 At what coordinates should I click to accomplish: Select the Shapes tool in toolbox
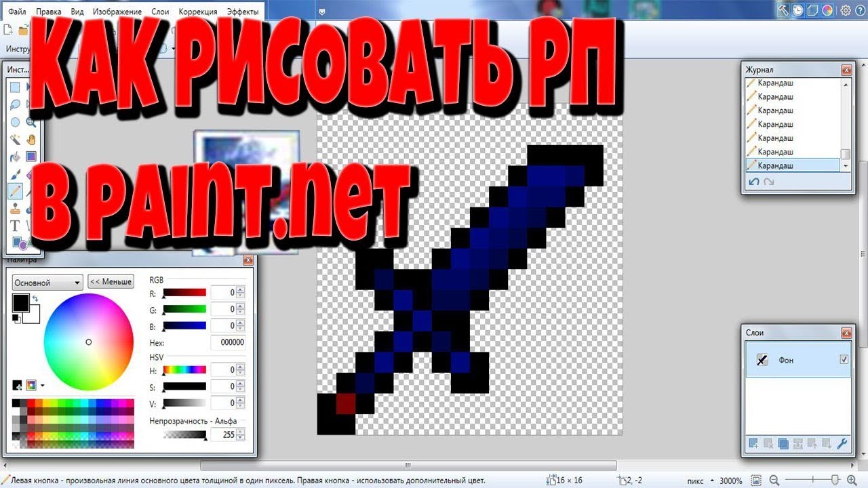click(18, 243)
